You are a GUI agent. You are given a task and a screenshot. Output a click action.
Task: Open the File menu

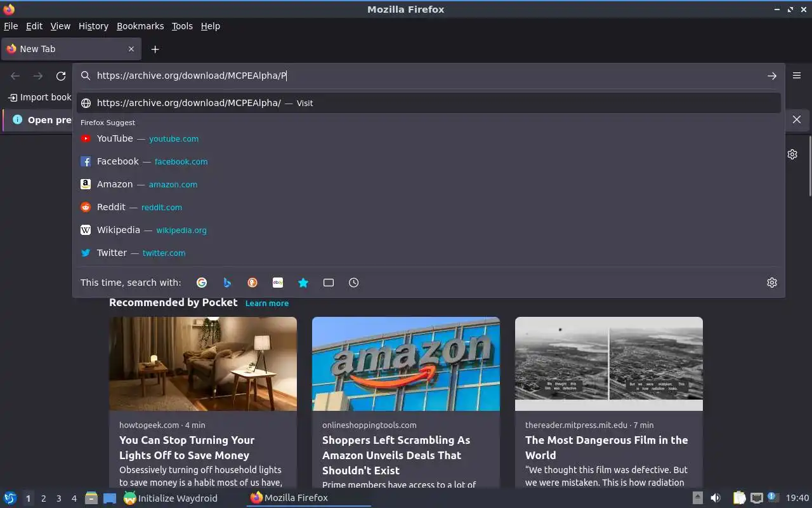pyautogui.click(x=11, y=26)
